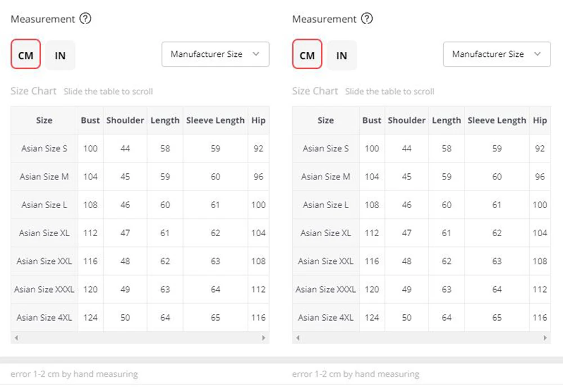The height and width of the screenshot is (392, 563).
Task: Click left table's scroll-left arrow
Action: 16,337
